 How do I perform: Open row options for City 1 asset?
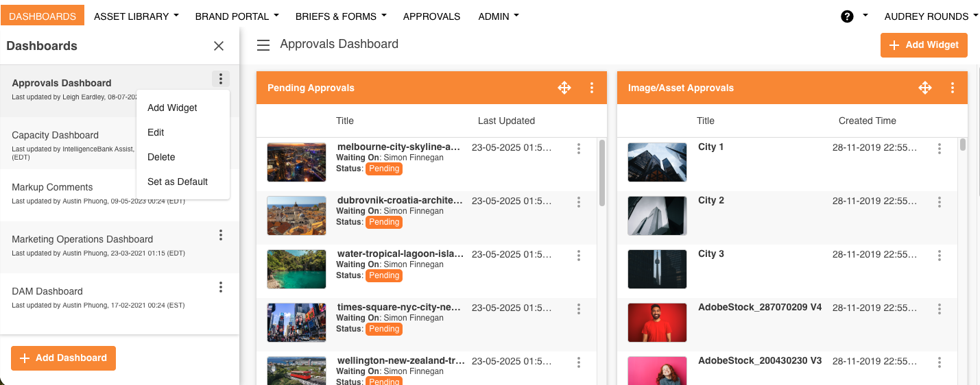coord(940,149)
